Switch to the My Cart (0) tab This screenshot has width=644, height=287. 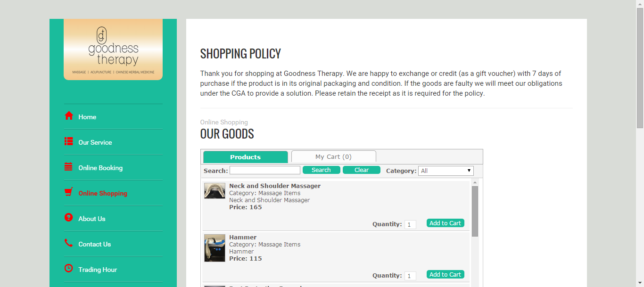[334, 156]
